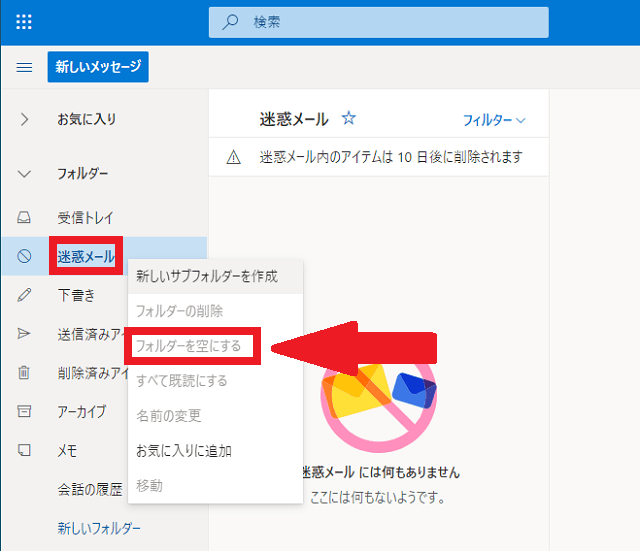Open the 削除済みアイテム folder
The image size is (640, 551).
tap(93, 373)
